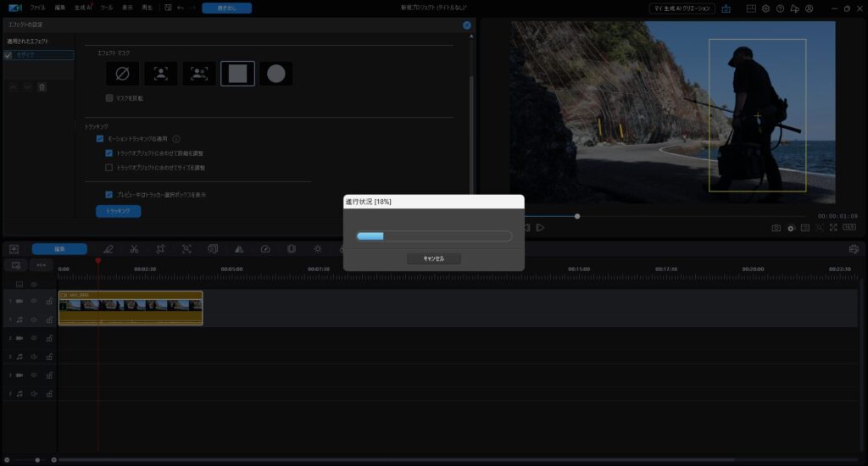The width and height of the screenshot is (868, 466).
Task: Toggle visibility eye on video track 1
Action: (35, 301)
